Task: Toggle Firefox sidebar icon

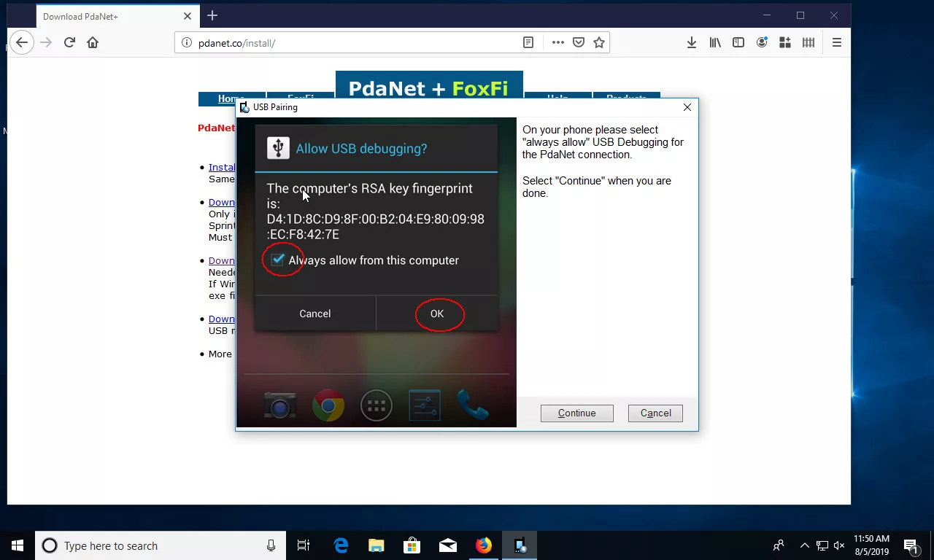Action: 738,42
